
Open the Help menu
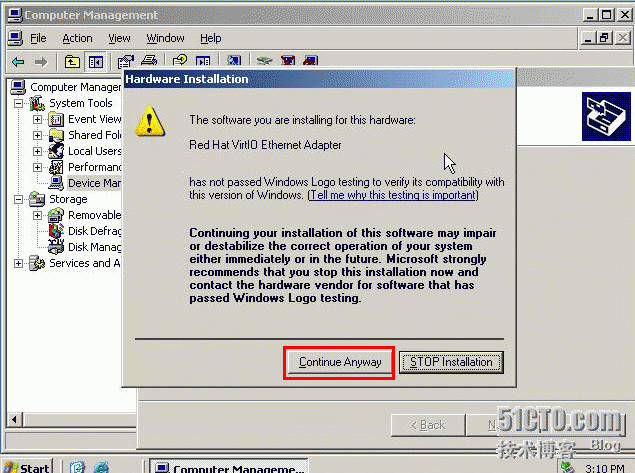point(211,38)
